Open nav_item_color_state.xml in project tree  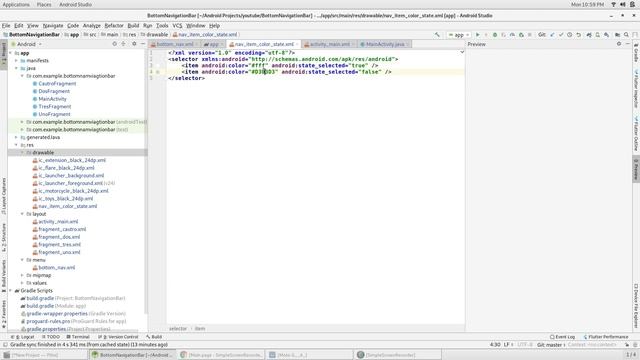click(x=67, y=206)
